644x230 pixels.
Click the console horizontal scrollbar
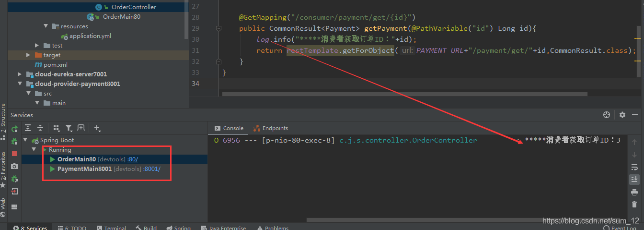click(x=431, y=220)
